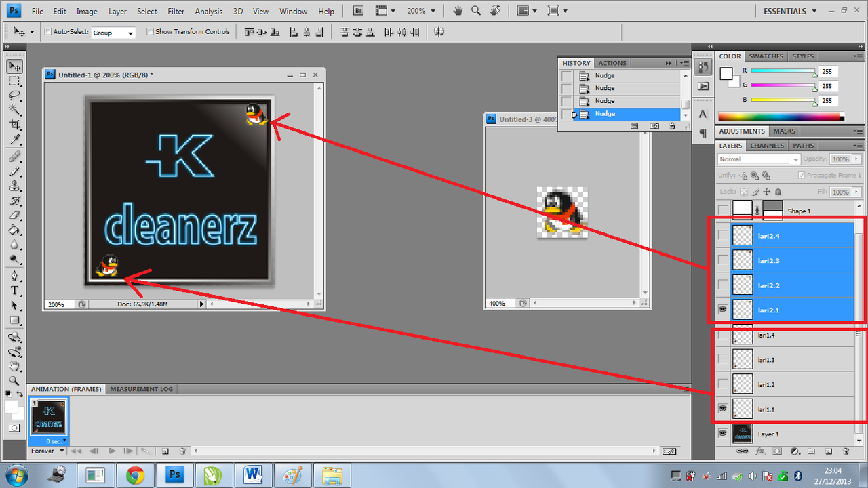The height and width of the screenshot is (488, 868).
Task: Select the Blur tool
Action: point(15,245)
